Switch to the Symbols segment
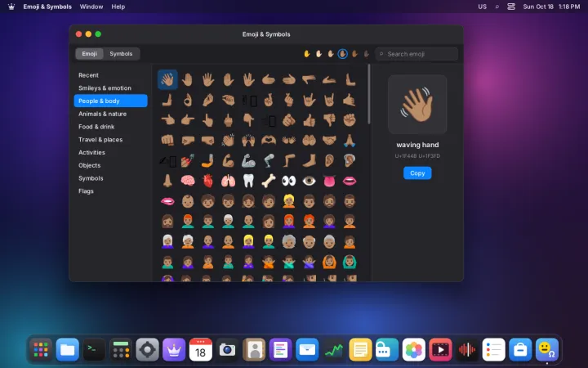The width and height of the screenshot is (588, 368). click(121, 54)
